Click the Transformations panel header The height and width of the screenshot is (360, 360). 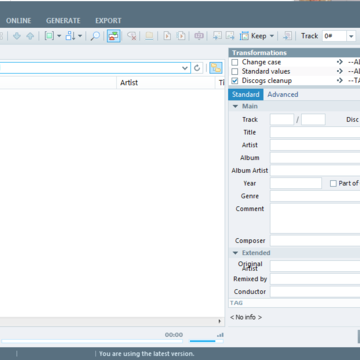(294, 53)
